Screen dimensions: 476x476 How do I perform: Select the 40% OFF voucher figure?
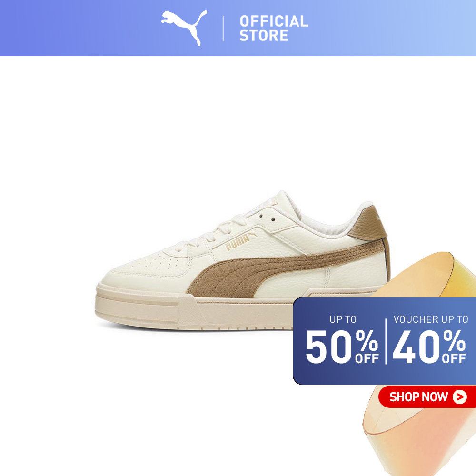point(429,347)
